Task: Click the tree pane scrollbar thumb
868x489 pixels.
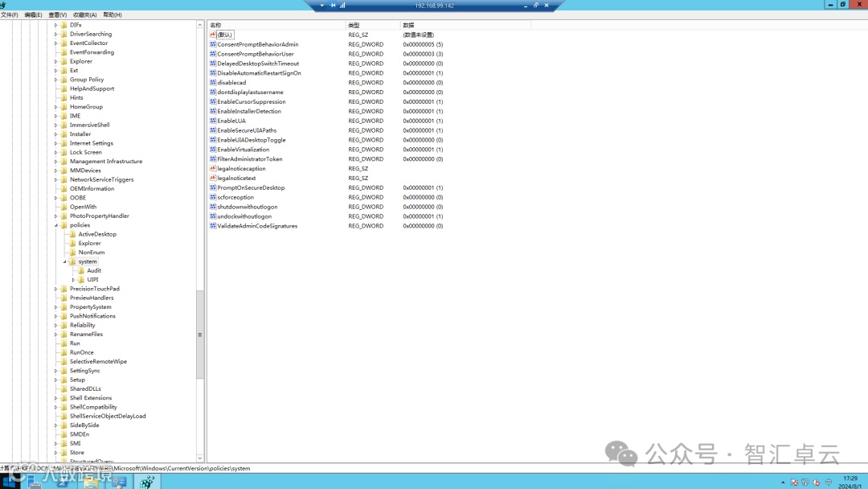Action: coord(200,335)
